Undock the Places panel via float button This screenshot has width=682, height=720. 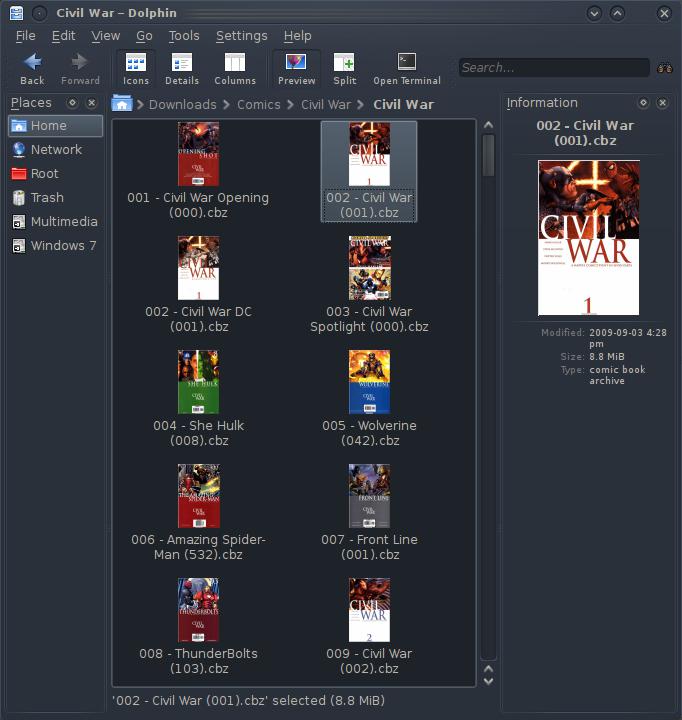click(72, 103)
